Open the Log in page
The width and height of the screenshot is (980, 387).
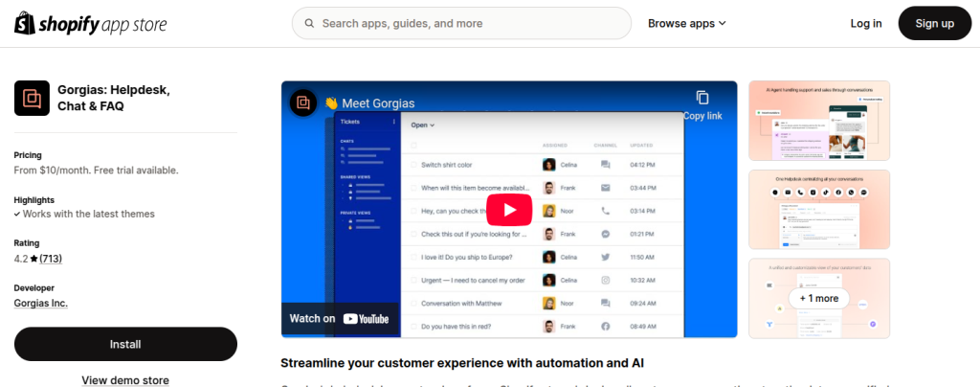(865, 24)
